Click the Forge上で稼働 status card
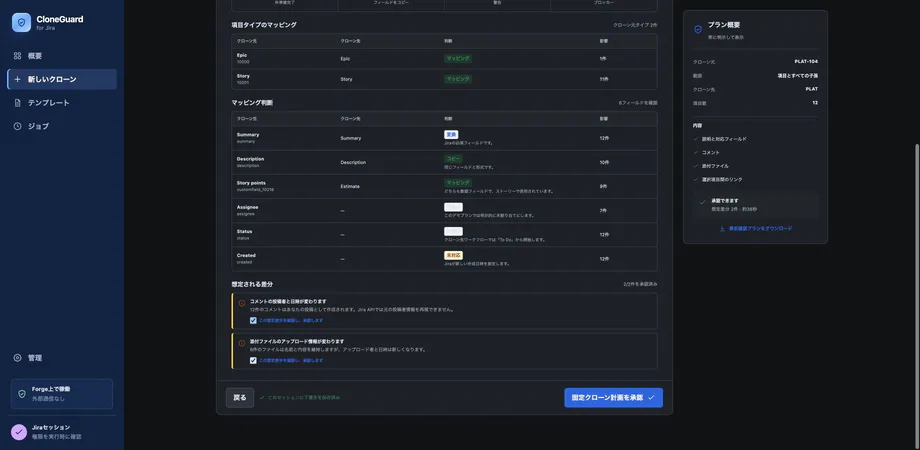This screenshot has width=920, height=450. [62, 394]
